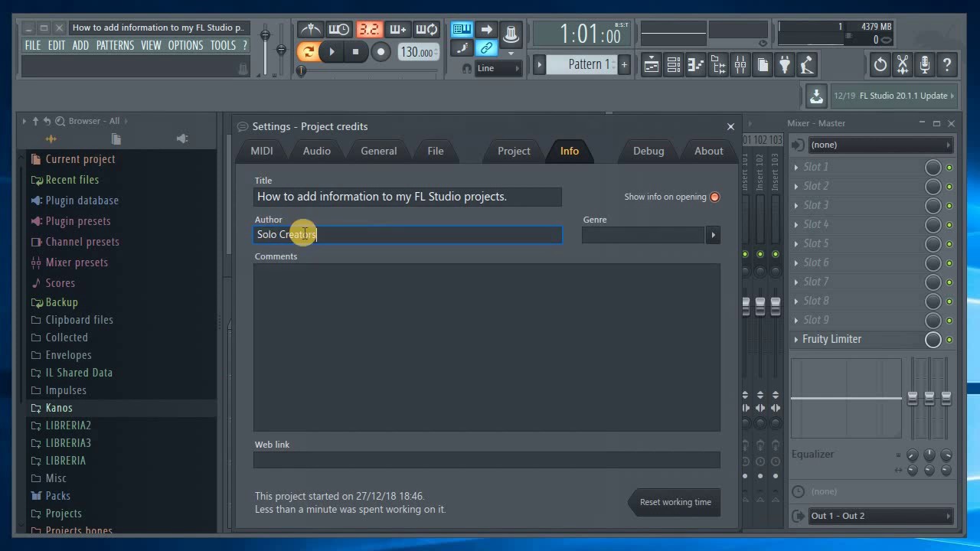The height and width of the screenshot is (551, 980).
Task: Open pattern selector arrow left of Pattern 1
Action: [539, 65]
